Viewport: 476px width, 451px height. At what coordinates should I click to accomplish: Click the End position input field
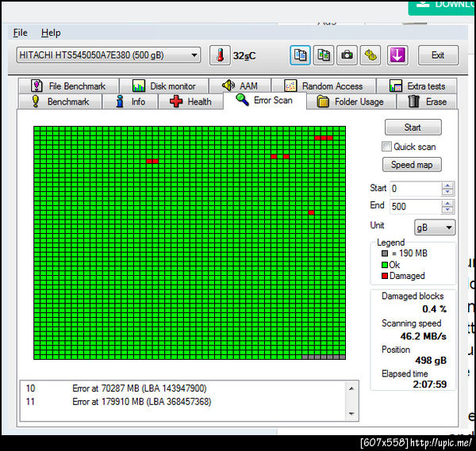(x=415, y=207)
